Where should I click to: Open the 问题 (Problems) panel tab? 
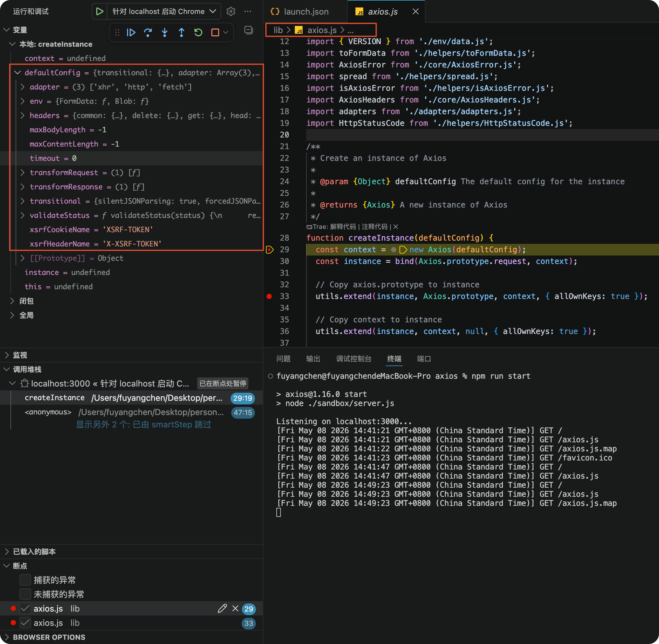pos(283,359)
